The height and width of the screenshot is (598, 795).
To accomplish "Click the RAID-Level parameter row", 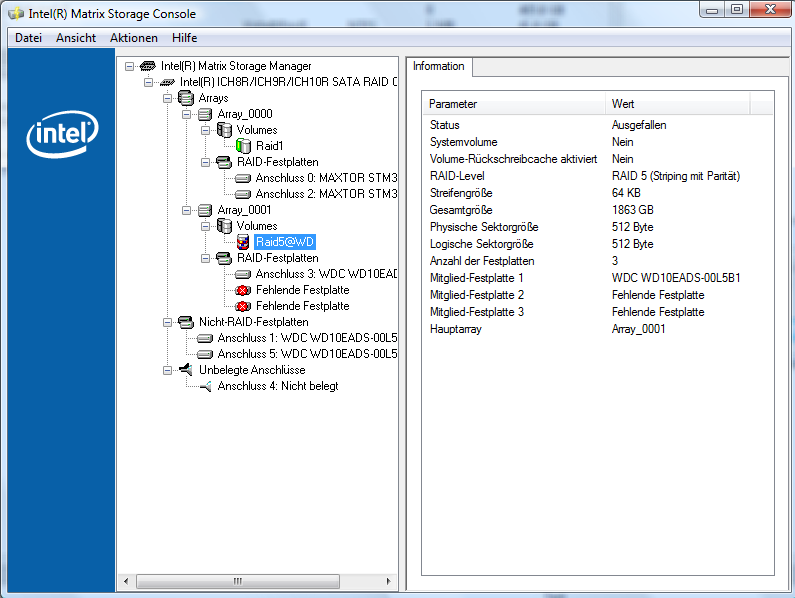I will click(598, 176).
